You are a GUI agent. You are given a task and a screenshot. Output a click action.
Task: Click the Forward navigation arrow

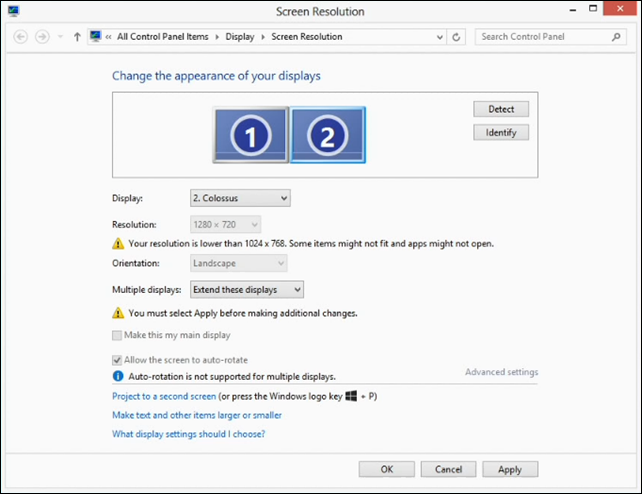42,37
